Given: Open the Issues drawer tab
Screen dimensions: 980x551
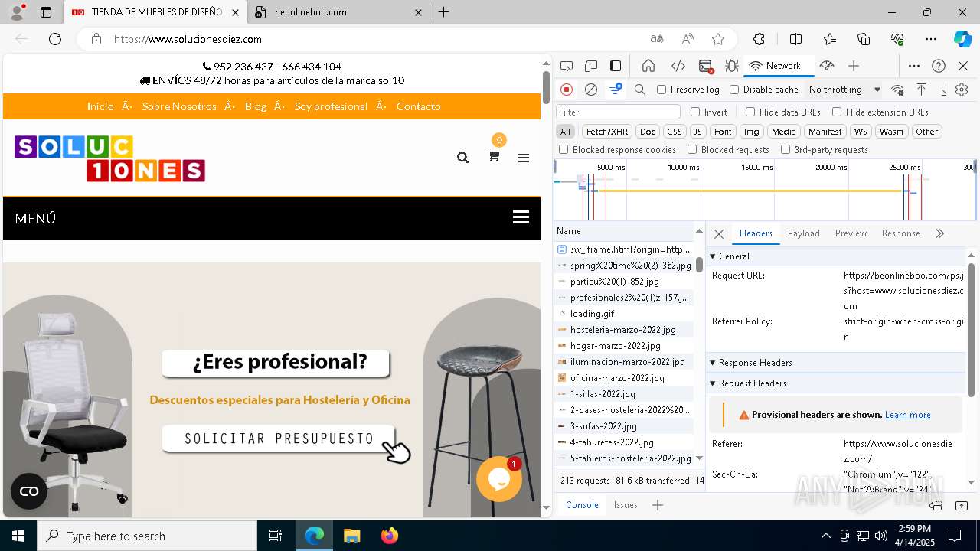Looking at the screenshot, I should pyautogui.click(x=626, y=505).
